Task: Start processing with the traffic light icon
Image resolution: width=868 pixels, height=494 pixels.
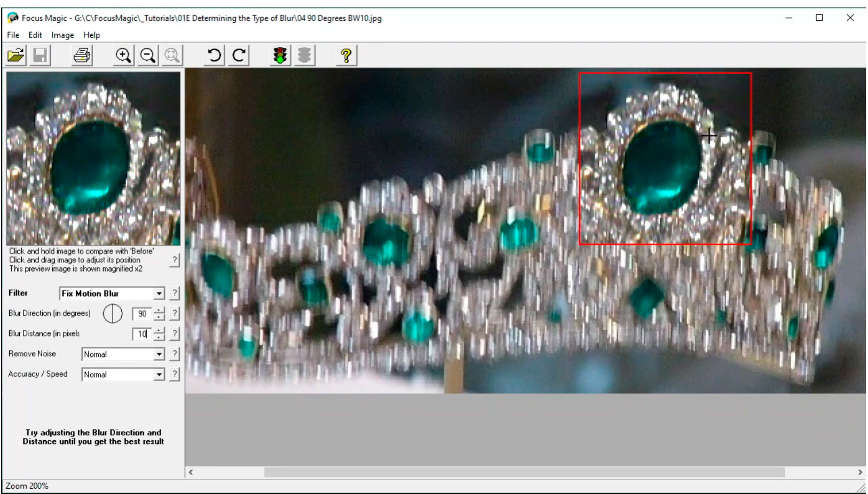Action: (280, 55)
